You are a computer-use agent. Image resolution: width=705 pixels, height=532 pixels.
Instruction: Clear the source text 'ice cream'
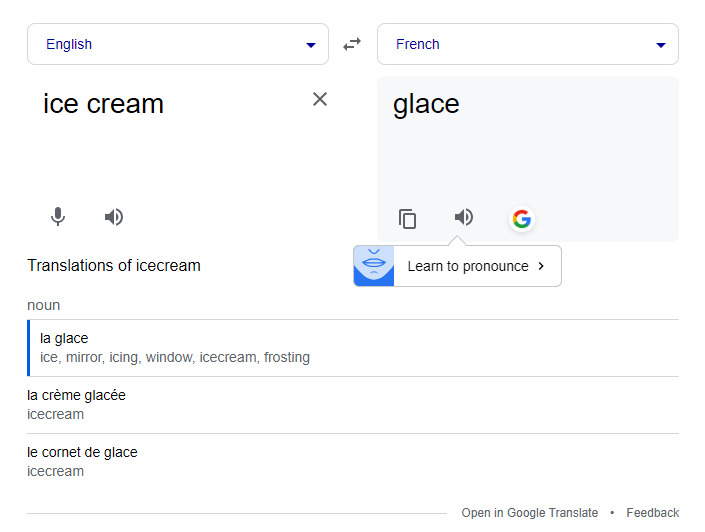[320, 99]
